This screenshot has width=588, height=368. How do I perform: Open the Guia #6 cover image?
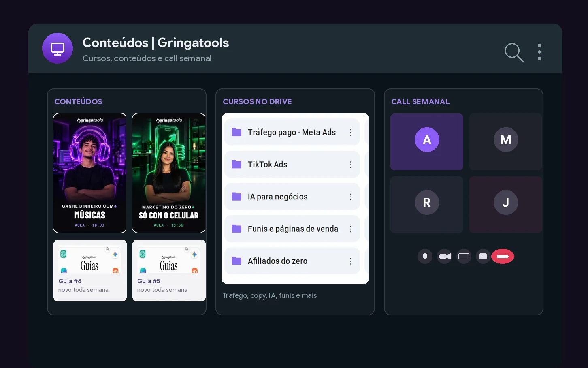[90, 259]
